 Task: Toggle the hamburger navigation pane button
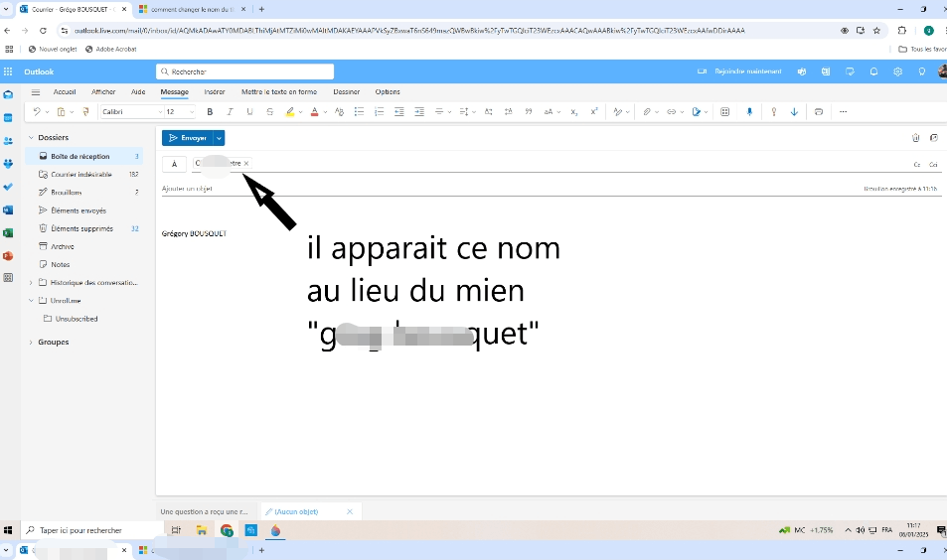pyautogui.click(x=36, y=92)
